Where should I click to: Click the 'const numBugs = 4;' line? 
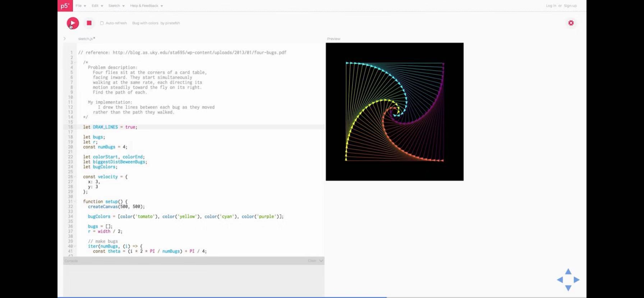105,147
